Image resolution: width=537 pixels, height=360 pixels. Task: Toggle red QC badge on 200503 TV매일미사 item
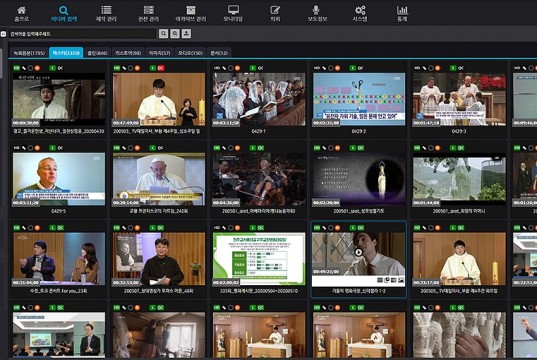tap(161, 68)
